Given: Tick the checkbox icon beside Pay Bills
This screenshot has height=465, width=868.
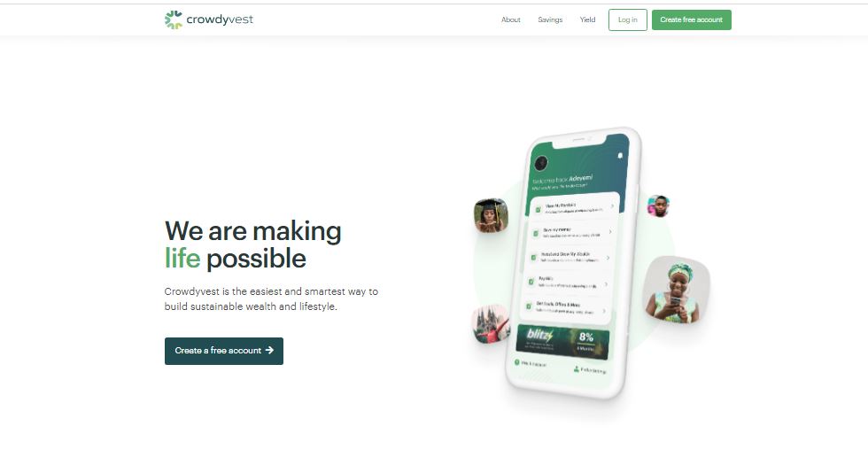Looking at the screenshot, I should click(x=531, y=282).
